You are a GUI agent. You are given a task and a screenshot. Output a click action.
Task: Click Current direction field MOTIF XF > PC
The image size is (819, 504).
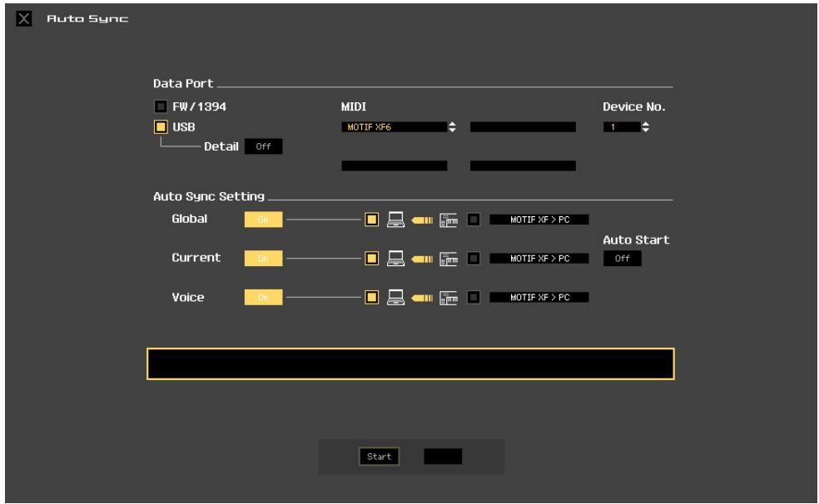[539, 259]
